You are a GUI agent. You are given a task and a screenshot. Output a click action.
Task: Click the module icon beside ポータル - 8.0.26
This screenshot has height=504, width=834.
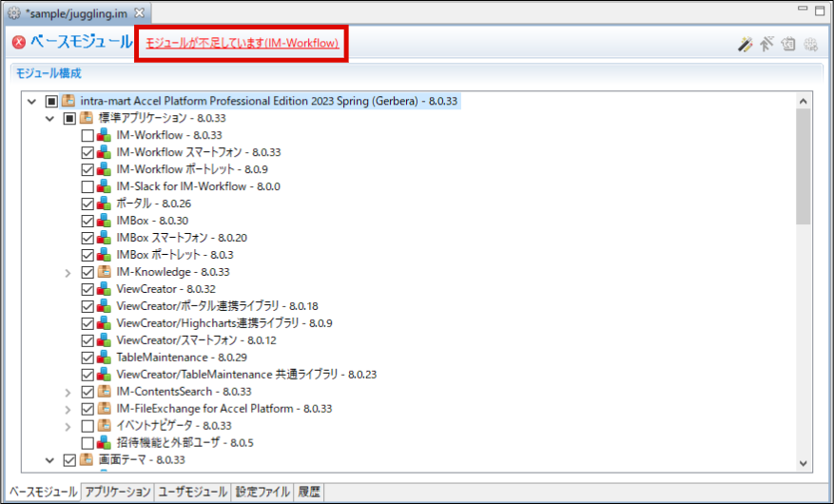(105, 204)
